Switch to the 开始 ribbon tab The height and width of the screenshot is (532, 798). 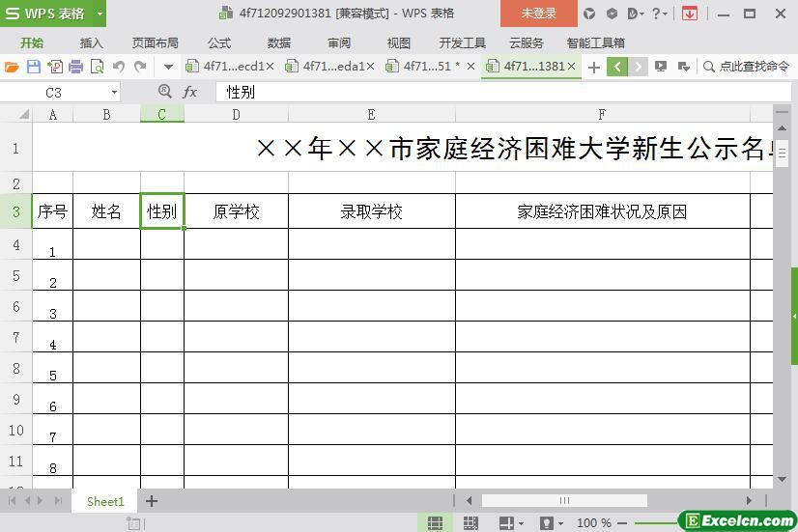(x=32, y=42)
